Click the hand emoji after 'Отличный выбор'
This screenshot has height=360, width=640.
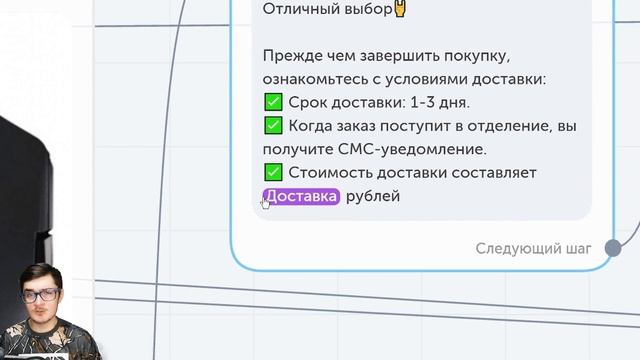tap(400, 8)
